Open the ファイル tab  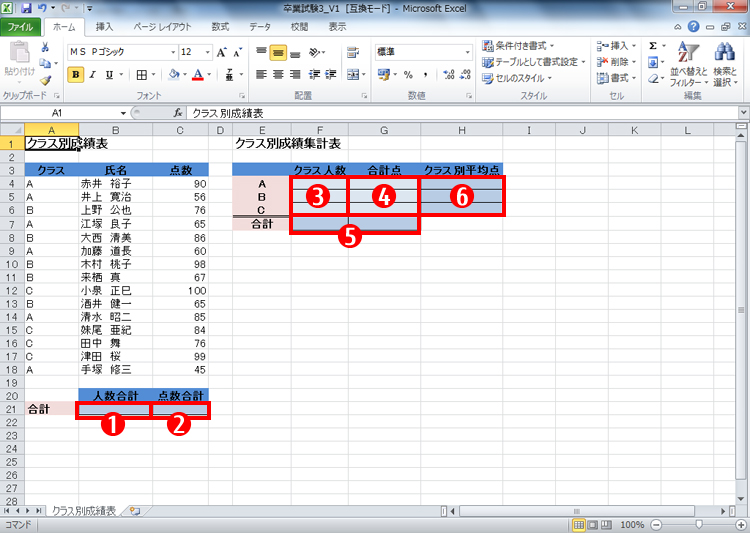(x=20, y=27)
